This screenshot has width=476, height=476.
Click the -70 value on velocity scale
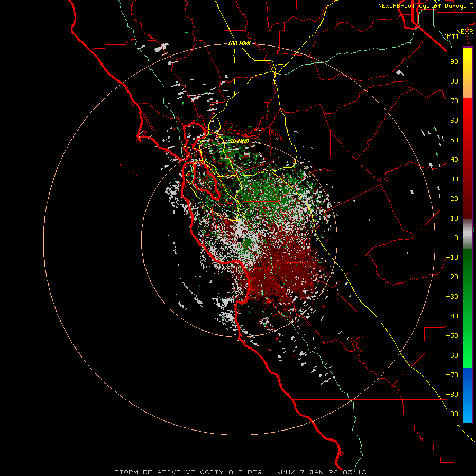pos(452,375)
